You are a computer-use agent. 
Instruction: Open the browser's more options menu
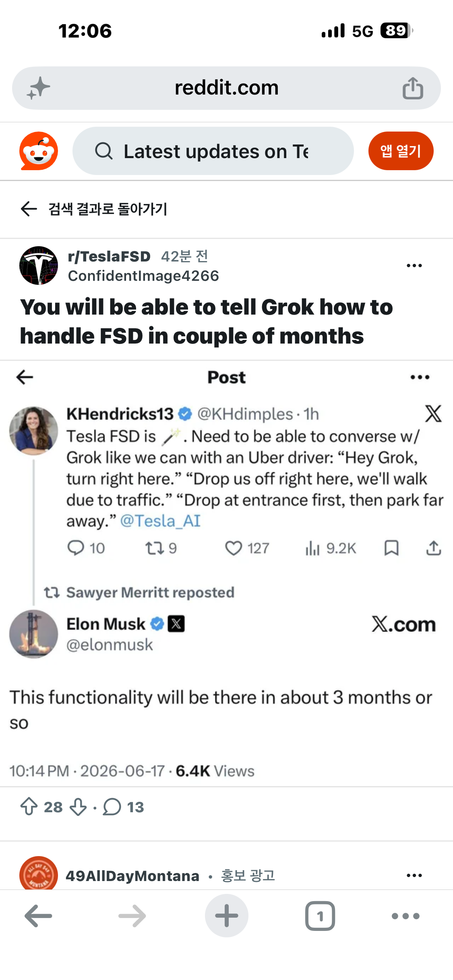pyautogui.click(x=405, y=916)
